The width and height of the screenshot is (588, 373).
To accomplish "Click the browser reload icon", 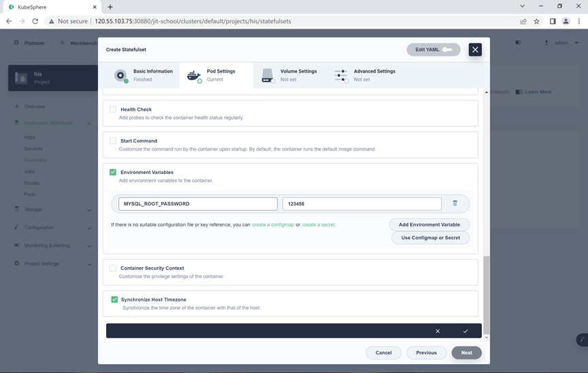I will [x=35, y=21].
